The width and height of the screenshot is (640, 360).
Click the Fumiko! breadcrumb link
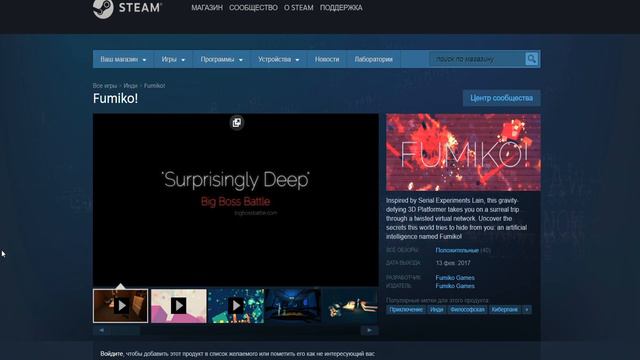point(154,86)
